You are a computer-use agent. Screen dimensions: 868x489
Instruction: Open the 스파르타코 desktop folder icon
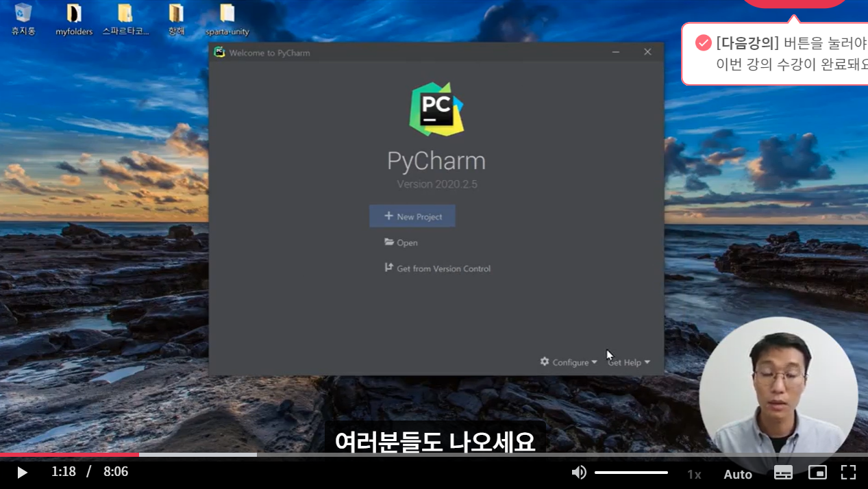point(125,19)
